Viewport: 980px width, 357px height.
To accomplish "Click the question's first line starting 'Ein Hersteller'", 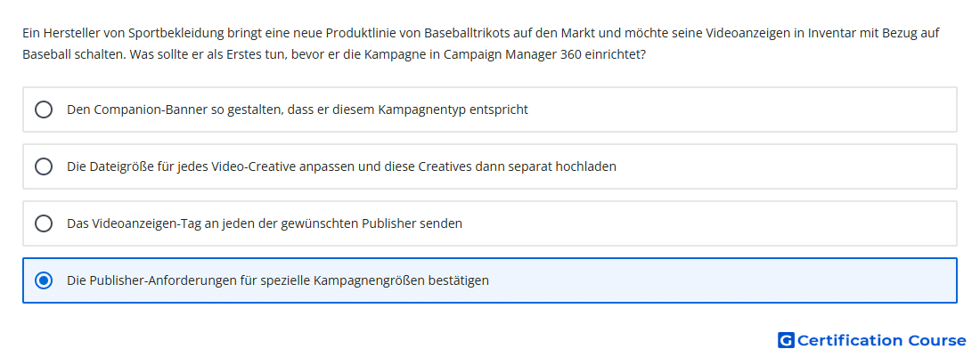I will (481, 32).
